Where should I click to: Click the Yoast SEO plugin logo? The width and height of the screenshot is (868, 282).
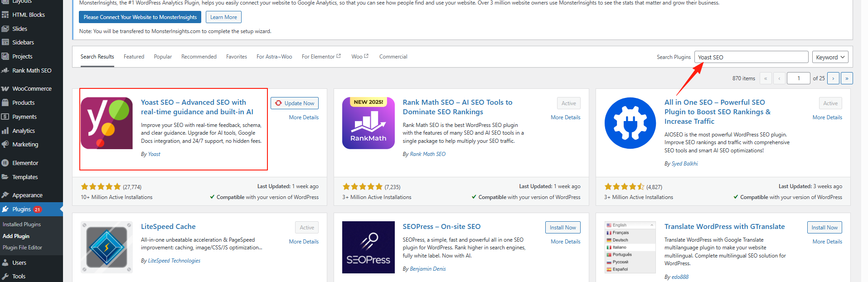107,123
